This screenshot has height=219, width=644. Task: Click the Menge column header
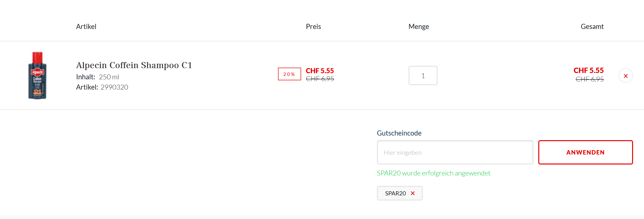[418, 27]
